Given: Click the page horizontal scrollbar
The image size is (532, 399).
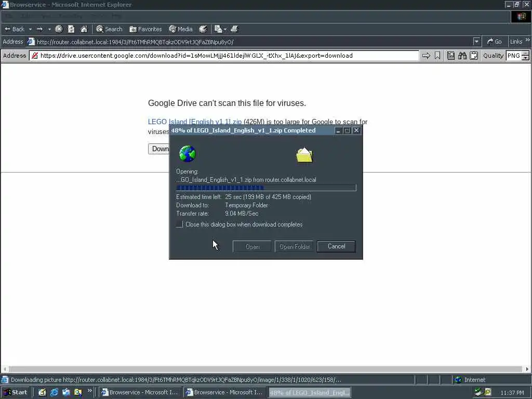Looking at the screenshot, I should tap(265, 369).
